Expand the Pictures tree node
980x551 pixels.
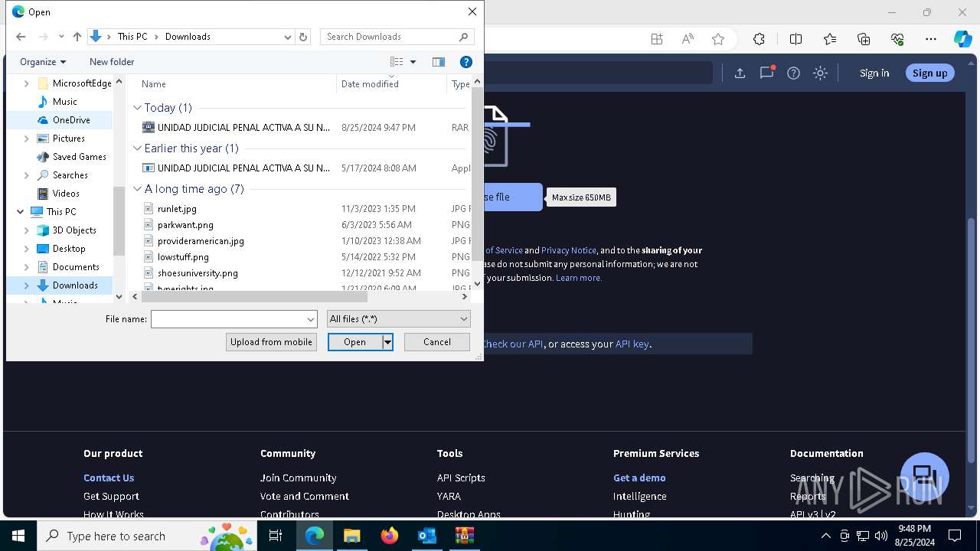coord(27,139)
